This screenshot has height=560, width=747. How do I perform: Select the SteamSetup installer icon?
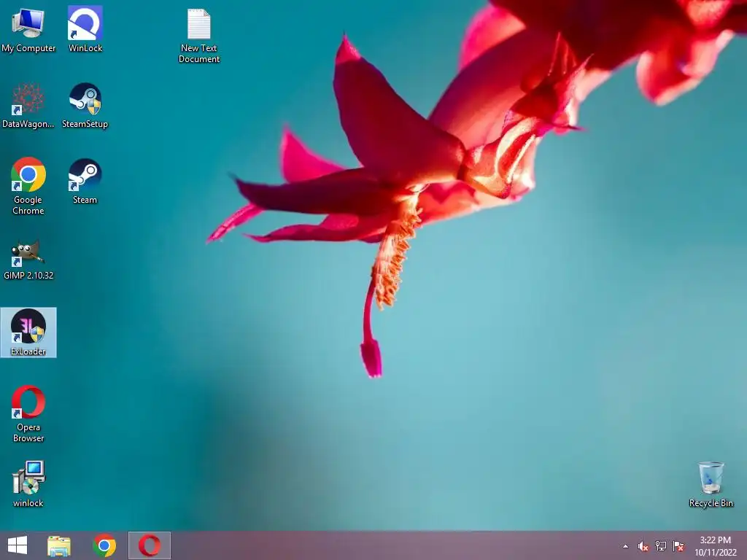85,106
